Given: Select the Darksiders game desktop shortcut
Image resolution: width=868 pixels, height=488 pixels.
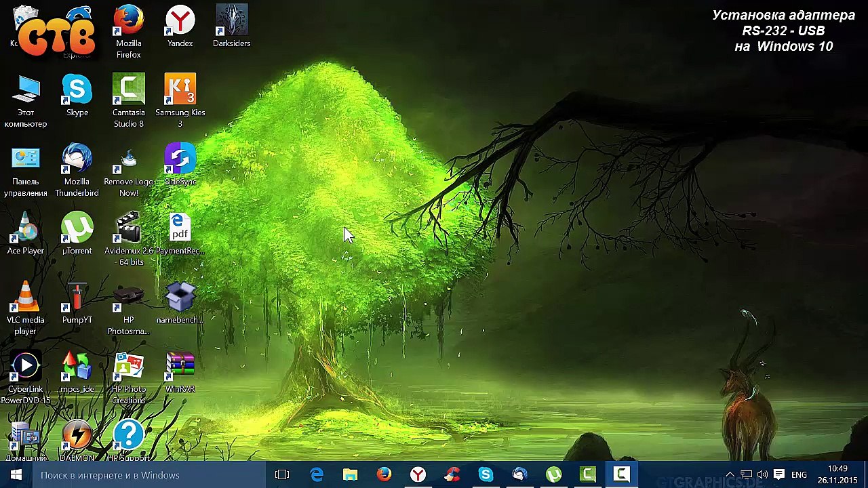Looking at the screenshot, I should pyautogui.click(x=231, y=26).
